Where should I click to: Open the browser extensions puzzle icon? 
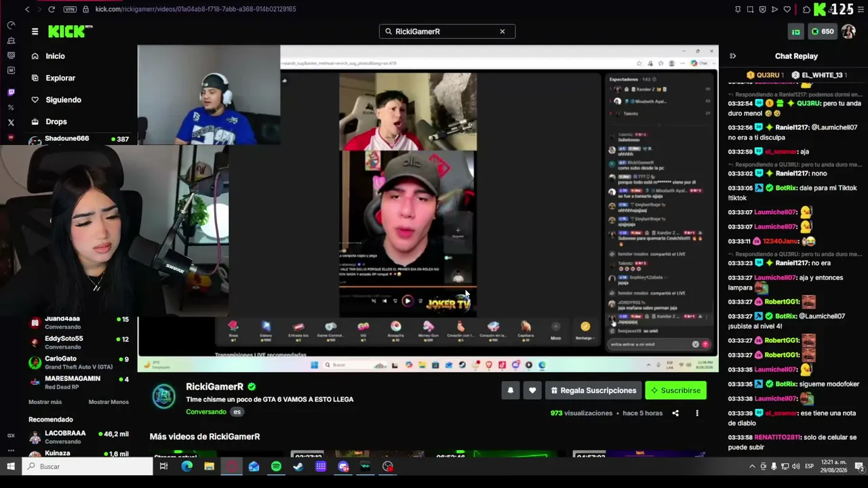point(806,9)
